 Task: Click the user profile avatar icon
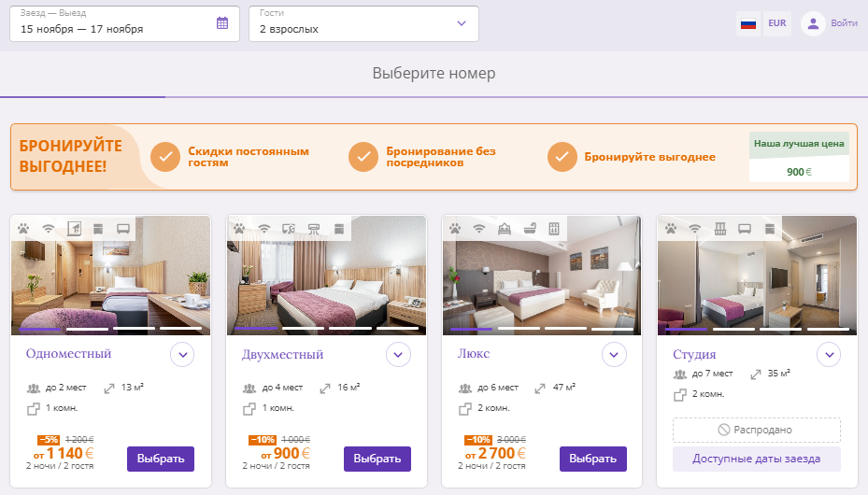click(x=813, y=23)
